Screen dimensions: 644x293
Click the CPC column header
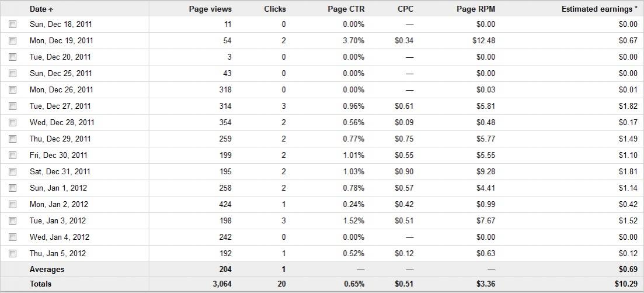pyautogui.click(x=405, y=9)
